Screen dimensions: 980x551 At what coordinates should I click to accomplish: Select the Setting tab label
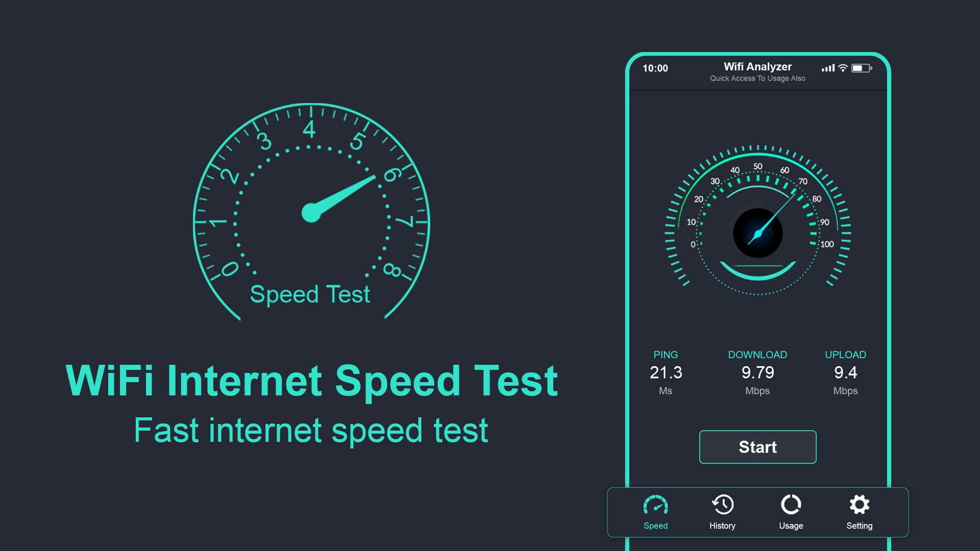tap(860, 525)
